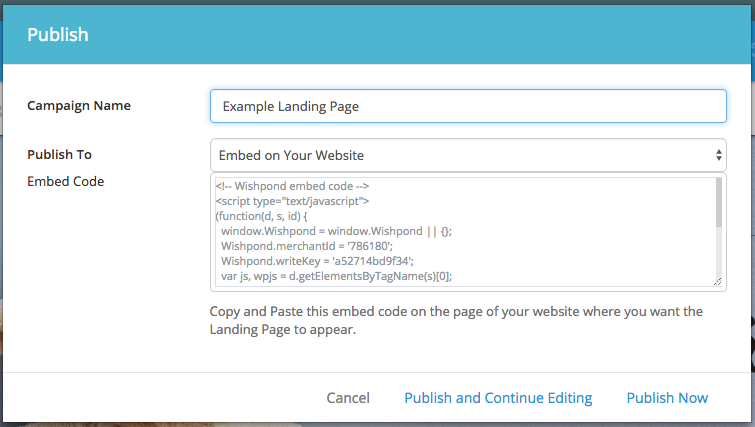Click the 'var js, wpjs' code line
This screenshot has height=427, width=755.
pos(337,276)
